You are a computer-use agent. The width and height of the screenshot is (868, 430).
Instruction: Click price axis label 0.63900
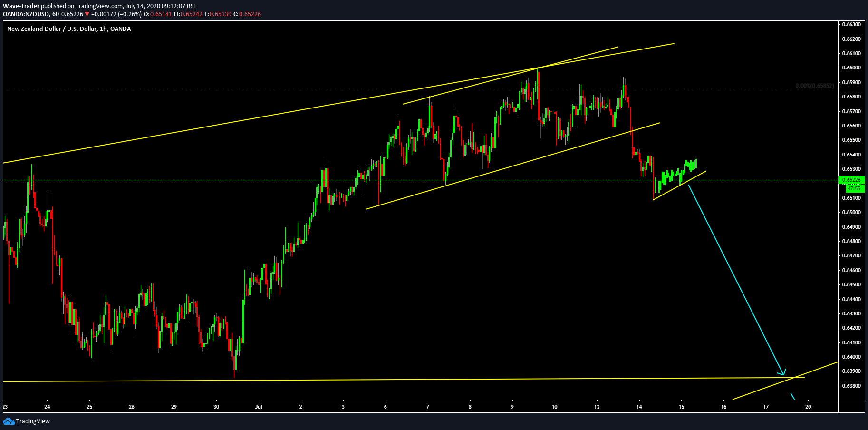pos(851,371)
